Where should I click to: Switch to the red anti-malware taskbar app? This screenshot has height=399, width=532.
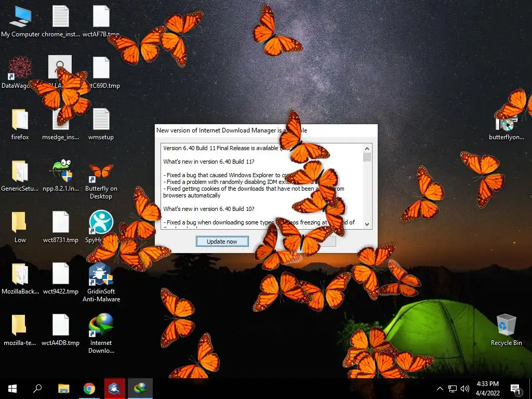(x=115, y=389)
